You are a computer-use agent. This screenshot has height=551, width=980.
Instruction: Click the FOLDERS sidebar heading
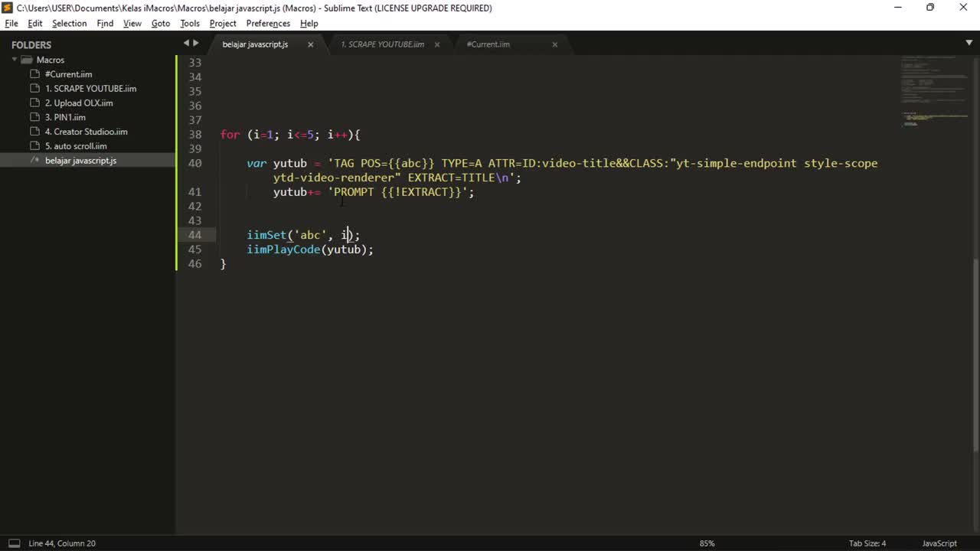click(x=31, y=45)
